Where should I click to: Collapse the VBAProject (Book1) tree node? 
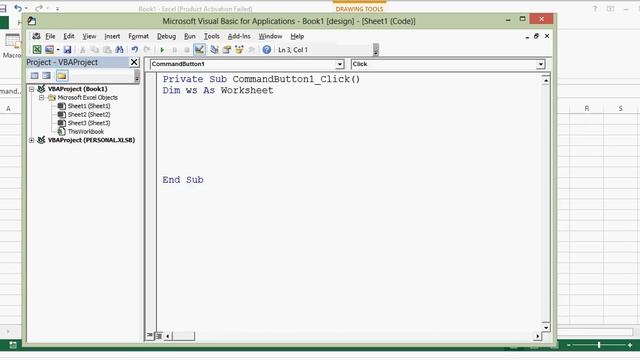point(31,89)
